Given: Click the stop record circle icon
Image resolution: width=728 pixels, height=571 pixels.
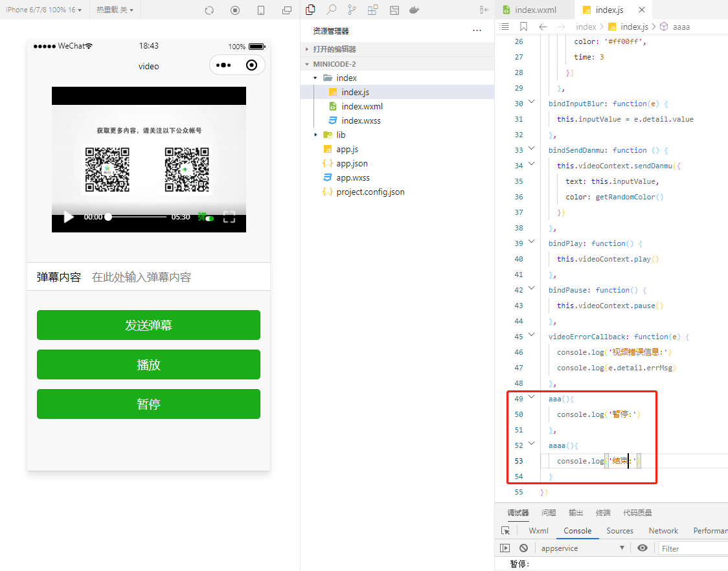Looking at the screenshot, I should [235, 10].
